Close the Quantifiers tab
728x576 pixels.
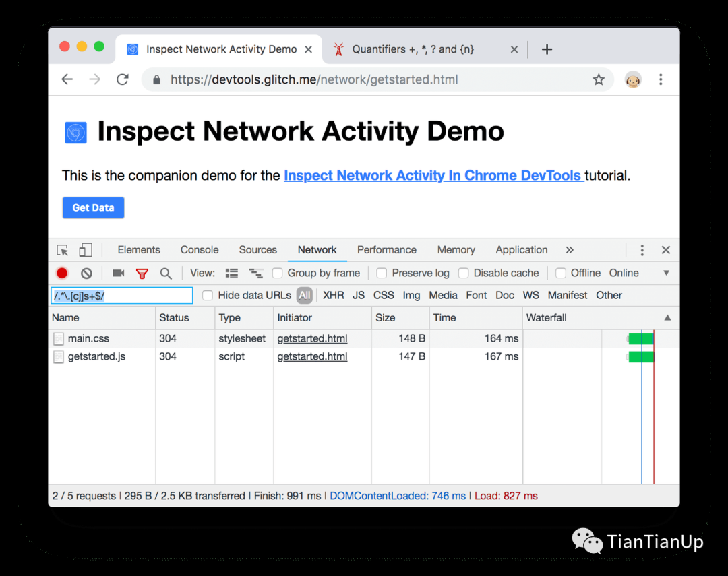(514, 49)
